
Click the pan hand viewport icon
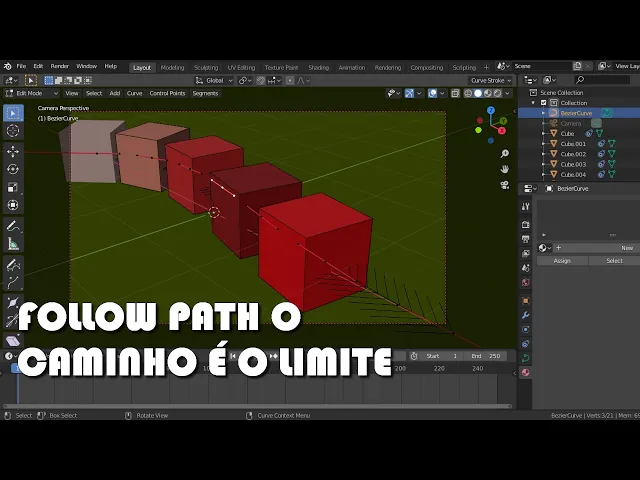pos(505,169)
